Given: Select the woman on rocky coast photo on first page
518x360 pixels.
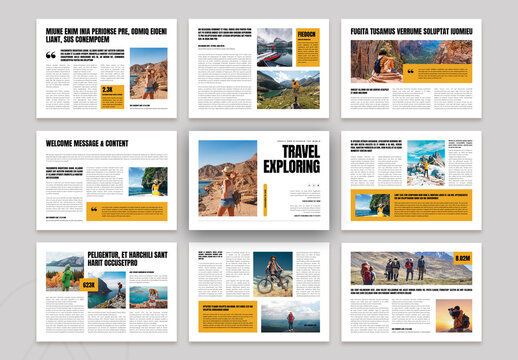Looking at the screenshot, I should coord(149,73).
